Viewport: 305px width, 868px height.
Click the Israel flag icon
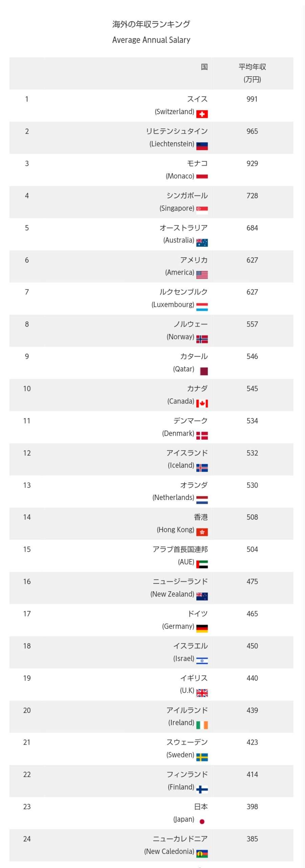coord(202,660)
